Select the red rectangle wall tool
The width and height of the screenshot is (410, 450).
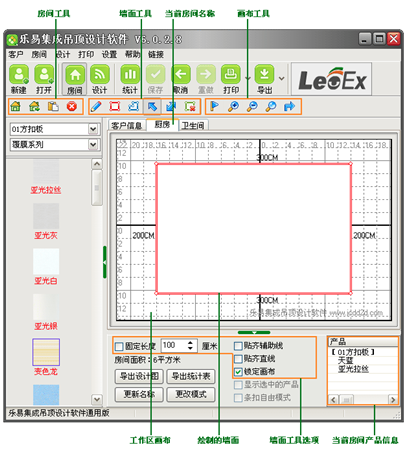[x=115, y=107]
